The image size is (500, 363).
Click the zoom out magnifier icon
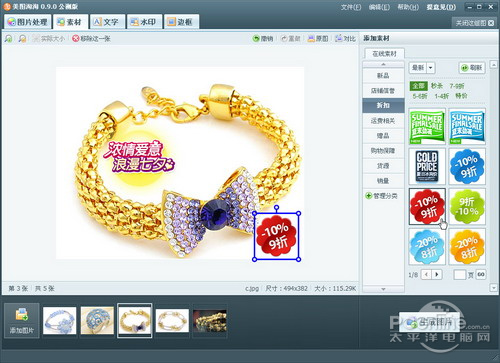point(22,39)
